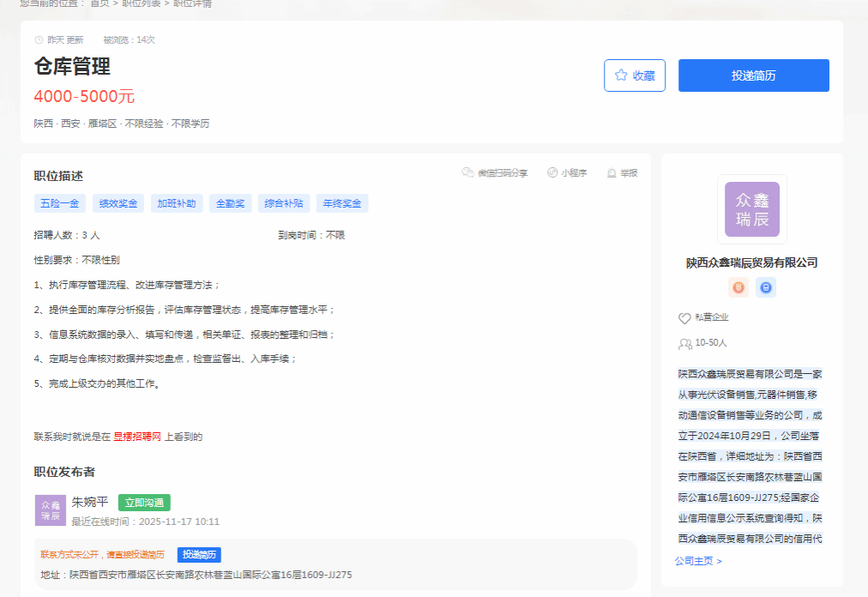Click small 投递简历 button in contact box

coord(199,555)
